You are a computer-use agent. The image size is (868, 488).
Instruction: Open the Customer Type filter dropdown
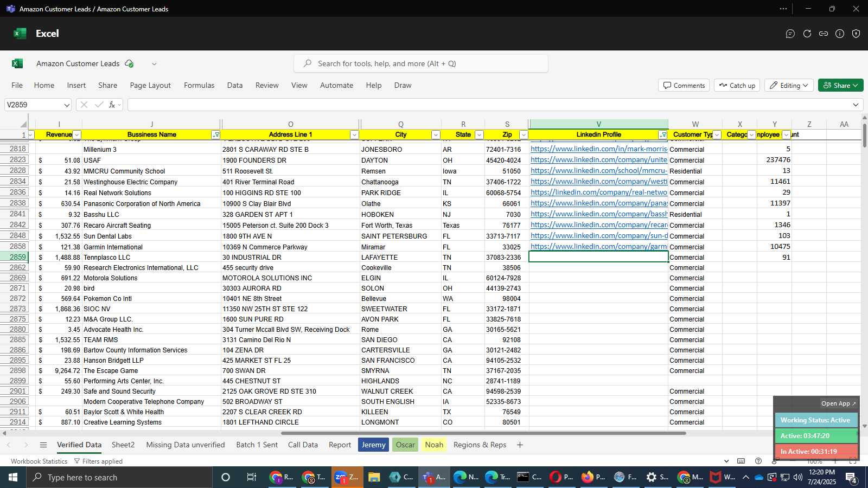point(717,134)
